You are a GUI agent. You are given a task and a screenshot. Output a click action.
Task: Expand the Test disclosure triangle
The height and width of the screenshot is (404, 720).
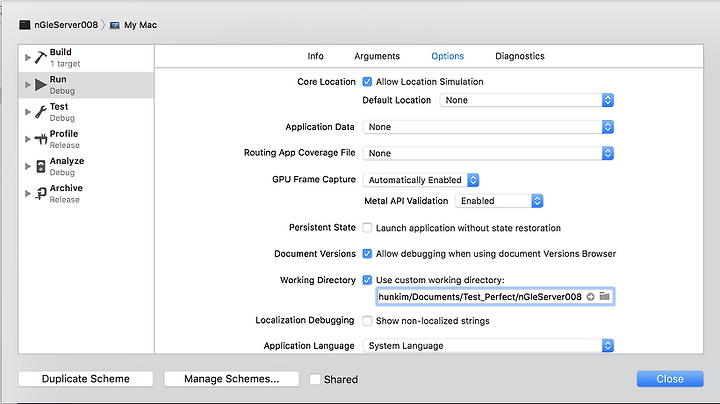click(x=28, y=112)
